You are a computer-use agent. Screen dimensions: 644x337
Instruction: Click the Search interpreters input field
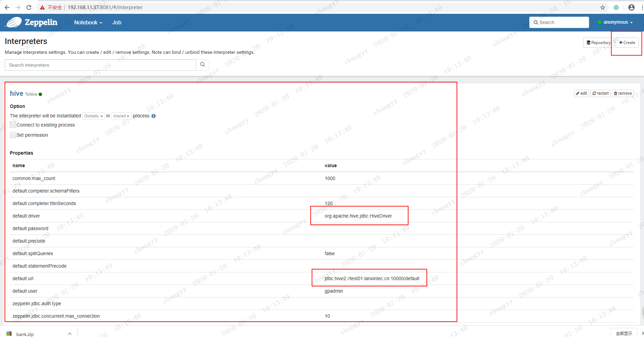coord(100,65)
